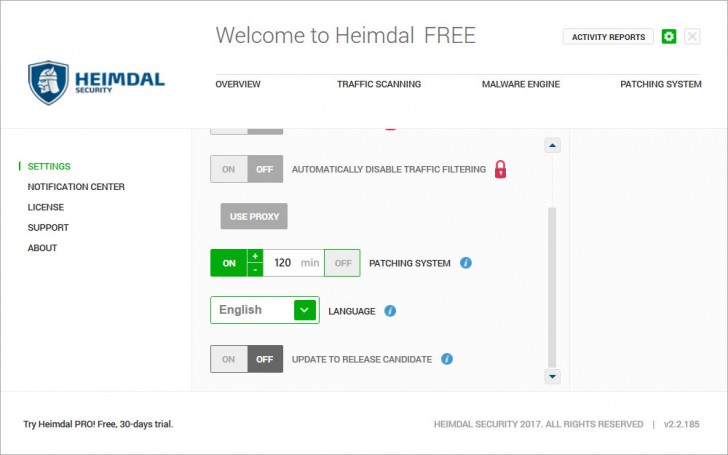Open the Patching System tab
728x455 pixels.
click(x=661, y=84)
